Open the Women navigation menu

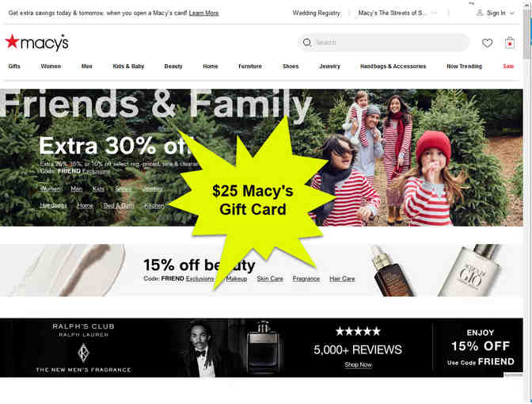[51, 67]
